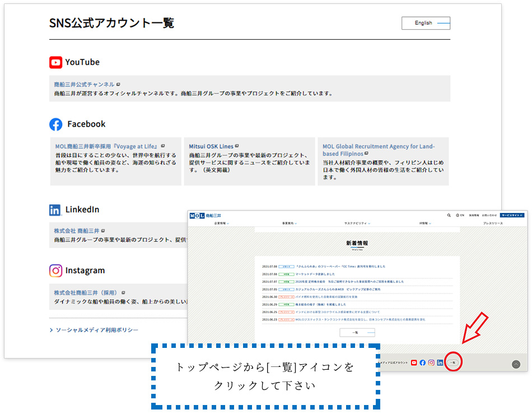Screen dimensions: 532x414
Task: Switch to the English version of the page
Action: 426,23
